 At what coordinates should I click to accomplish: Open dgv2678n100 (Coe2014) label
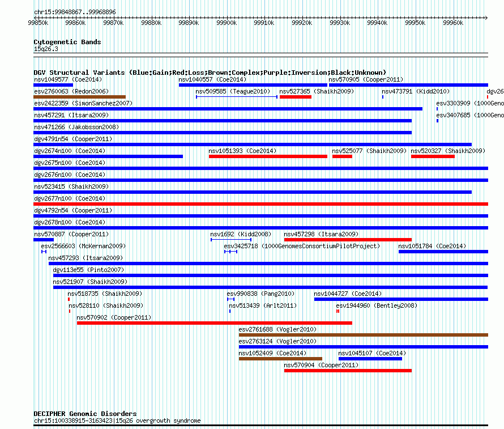tap(70, 222)
